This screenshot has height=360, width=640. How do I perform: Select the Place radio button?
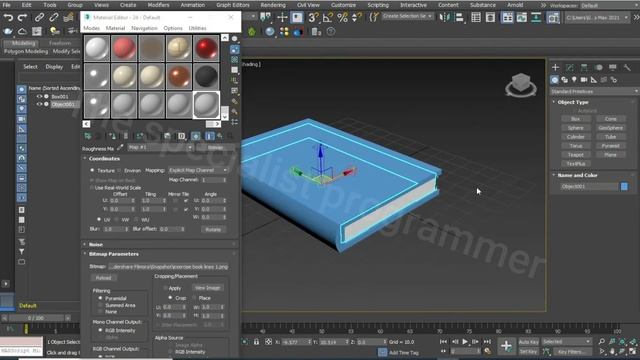click(194, 298)
